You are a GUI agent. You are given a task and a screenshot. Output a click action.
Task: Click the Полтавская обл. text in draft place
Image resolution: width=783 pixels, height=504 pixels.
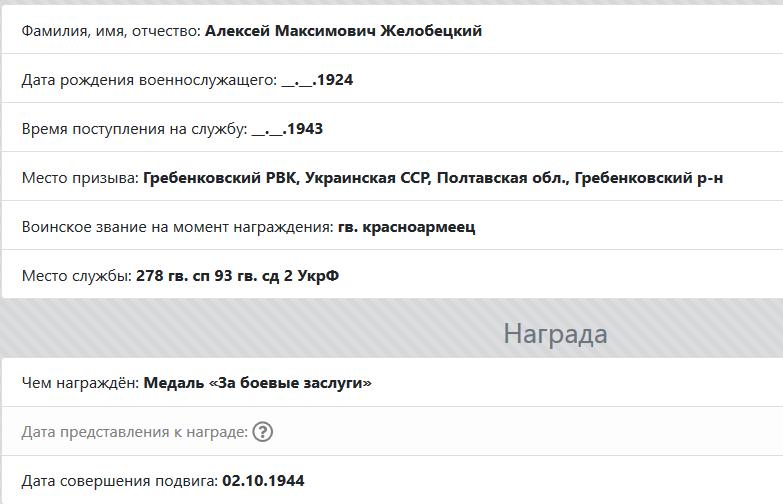pos(503,178)
